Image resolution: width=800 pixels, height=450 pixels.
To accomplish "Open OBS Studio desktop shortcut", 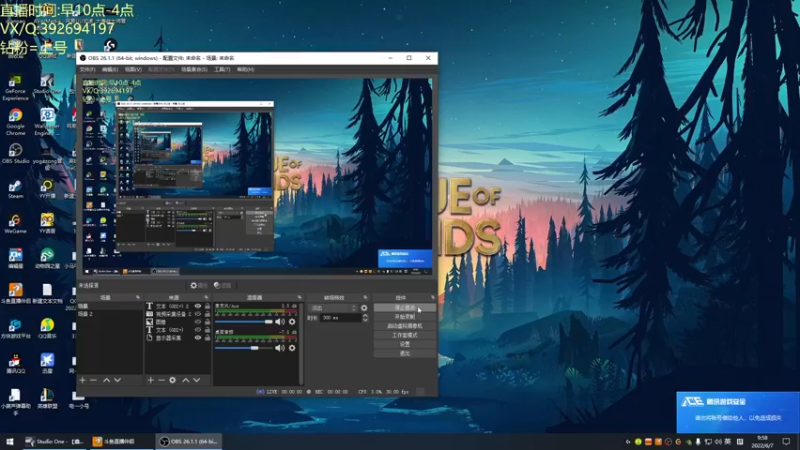I will 15,154.
